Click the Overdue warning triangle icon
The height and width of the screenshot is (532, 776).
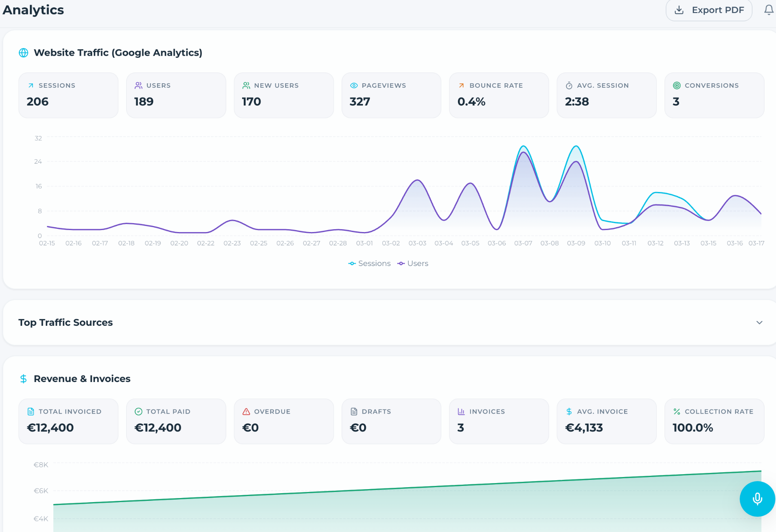tap(246, 412)
